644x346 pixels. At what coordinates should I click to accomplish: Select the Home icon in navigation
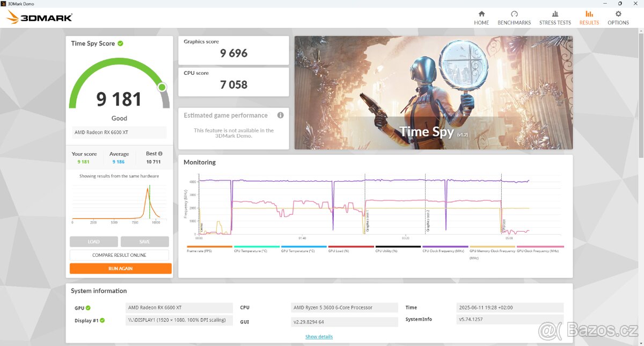pyautogui.click(x=481, y=15)
